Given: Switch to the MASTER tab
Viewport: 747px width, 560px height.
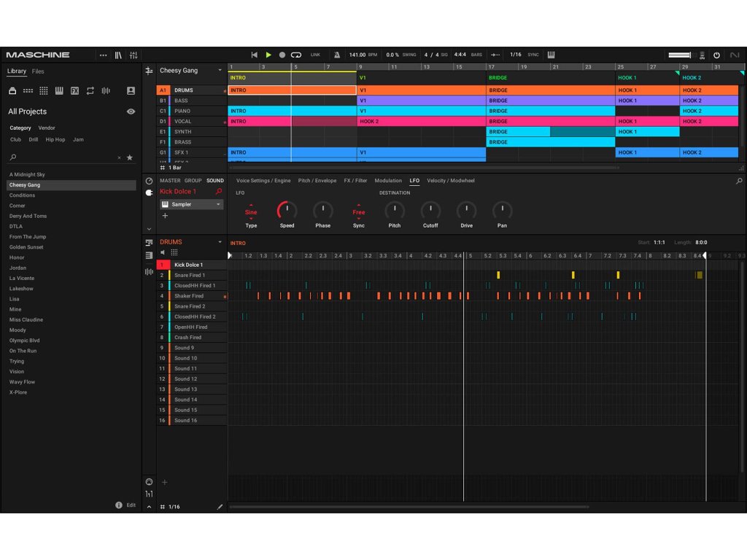Looking at the screenshot, I should [170, 181].
